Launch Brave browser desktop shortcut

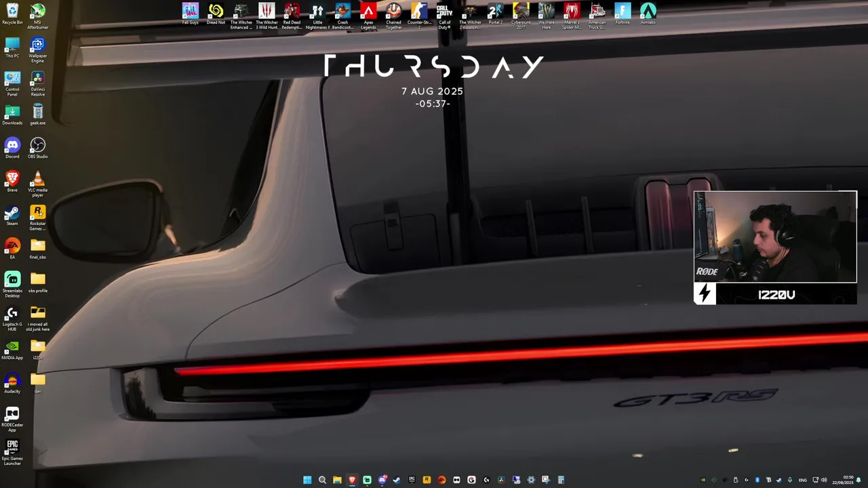pyautogui.click(x=12, y=182)
